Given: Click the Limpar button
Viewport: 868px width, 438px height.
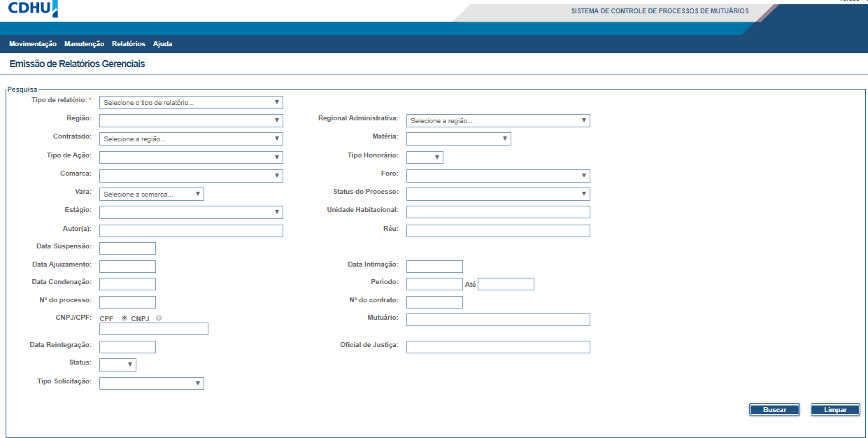Looking at the screenshot, I should pyautogui.click(x=835, y=410).
